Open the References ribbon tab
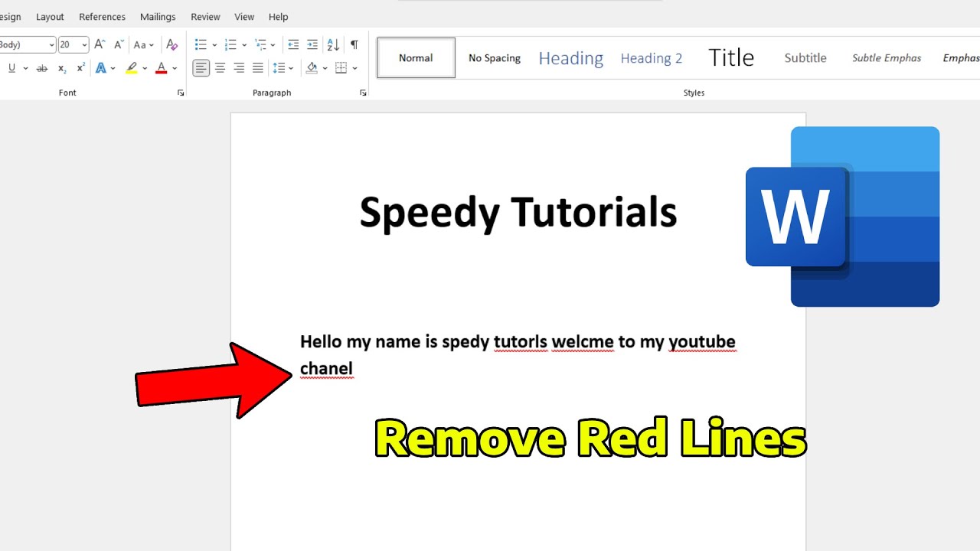The image size is (980, 551). coord(102,17)
